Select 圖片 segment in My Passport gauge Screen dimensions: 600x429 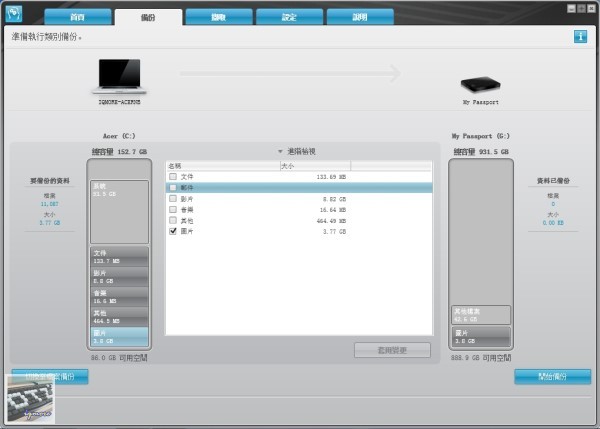click(481, 336)
